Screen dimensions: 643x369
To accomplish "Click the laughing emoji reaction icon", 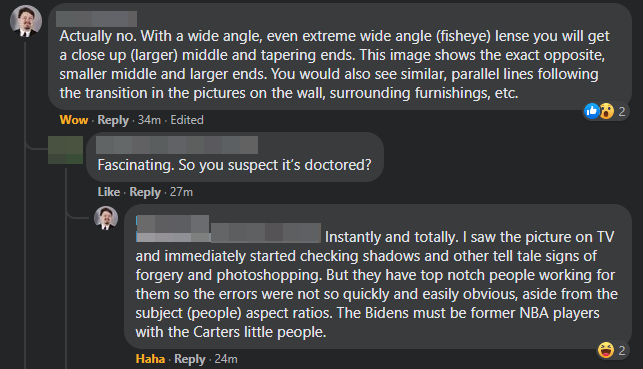I will (606, 350).
